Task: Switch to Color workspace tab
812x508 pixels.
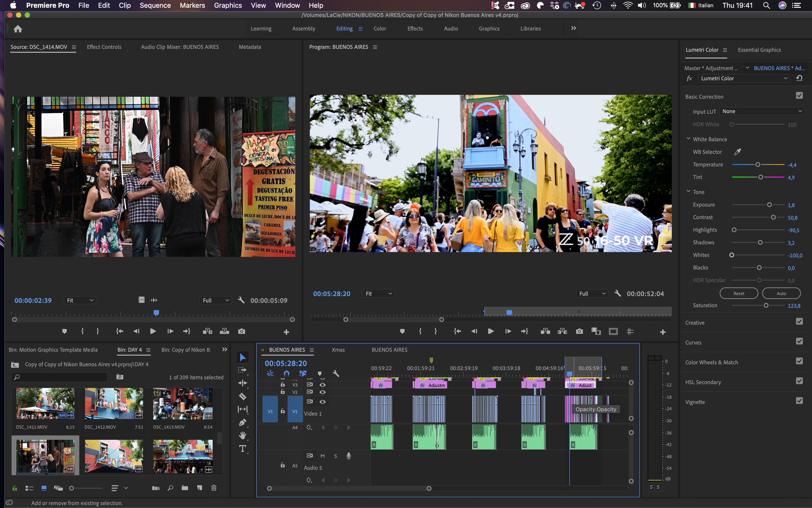Action: pyautogui.click(x=379, y=29)
